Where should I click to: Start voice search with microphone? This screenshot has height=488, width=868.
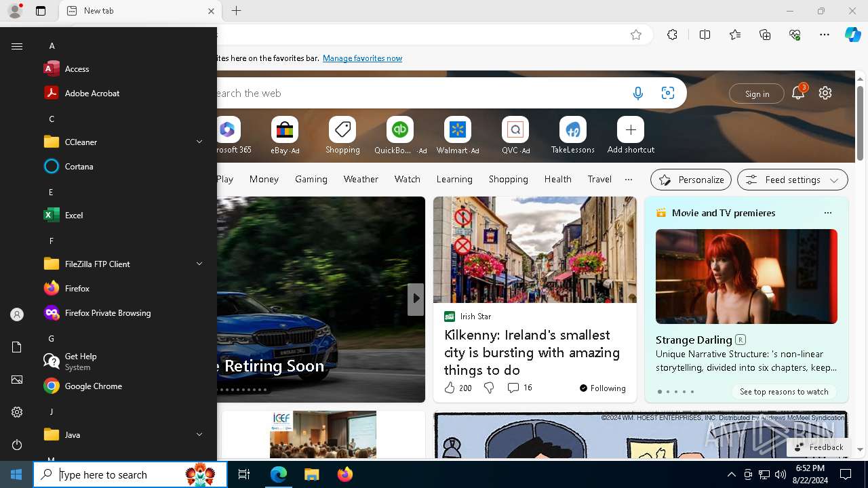(637, 94)
